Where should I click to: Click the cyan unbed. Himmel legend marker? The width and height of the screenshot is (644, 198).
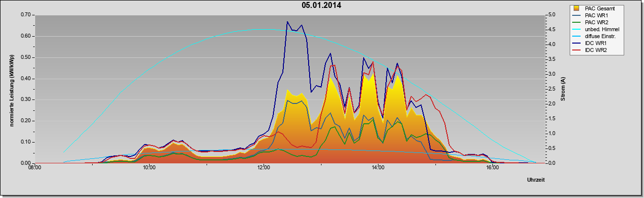[x=577, y=29]
